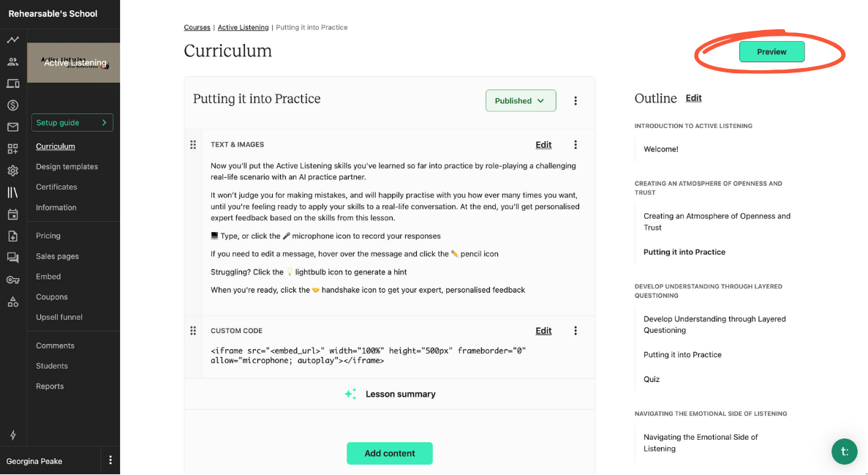Click the users/people sidebar icon
The image size is (868, 475).
point(12,62)
